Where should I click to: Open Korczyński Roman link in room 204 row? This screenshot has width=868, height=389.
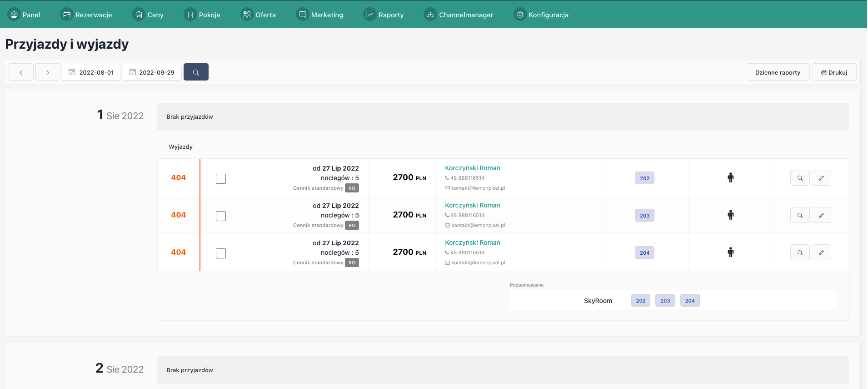(472, 242)
